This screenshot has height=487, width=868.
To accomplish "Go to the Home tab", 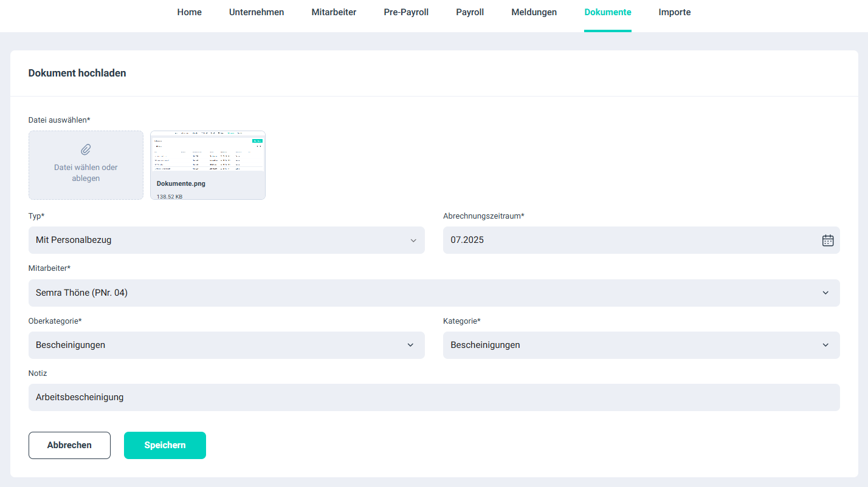I will click(x=189, y=12).
